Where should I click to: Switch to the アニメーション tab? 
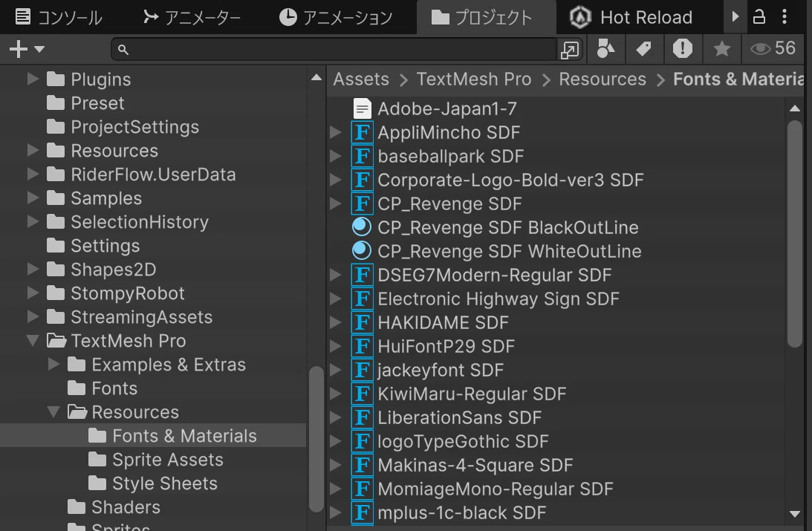tap(336, 17)
